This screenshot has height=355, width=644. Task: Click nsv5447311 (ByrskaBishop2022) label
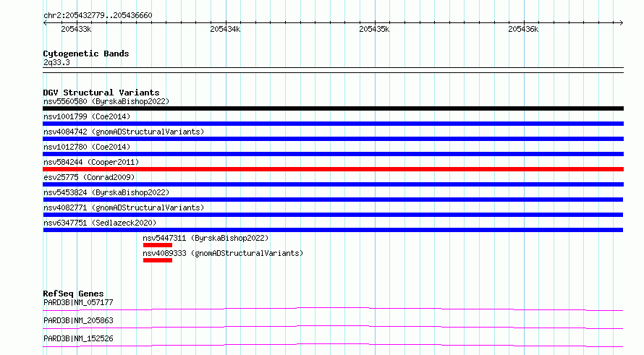coord(206,238)
